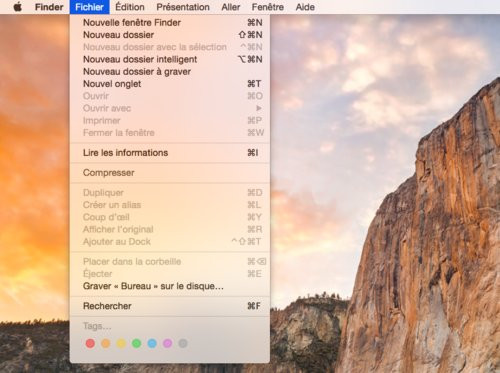Click the greyed Tags… entry
Viewport: 500px width, 373px height.
170,326
